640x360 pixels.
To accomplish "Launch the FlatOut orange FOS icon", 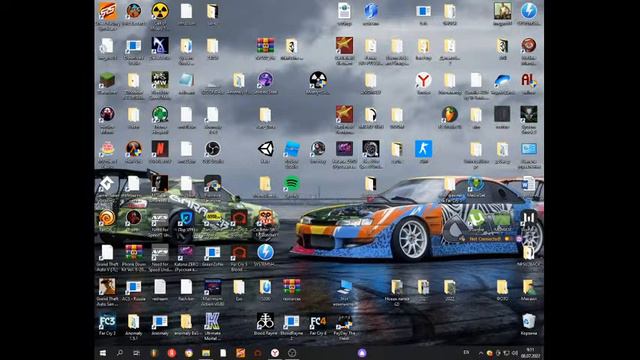I will [x=107, y=11].
